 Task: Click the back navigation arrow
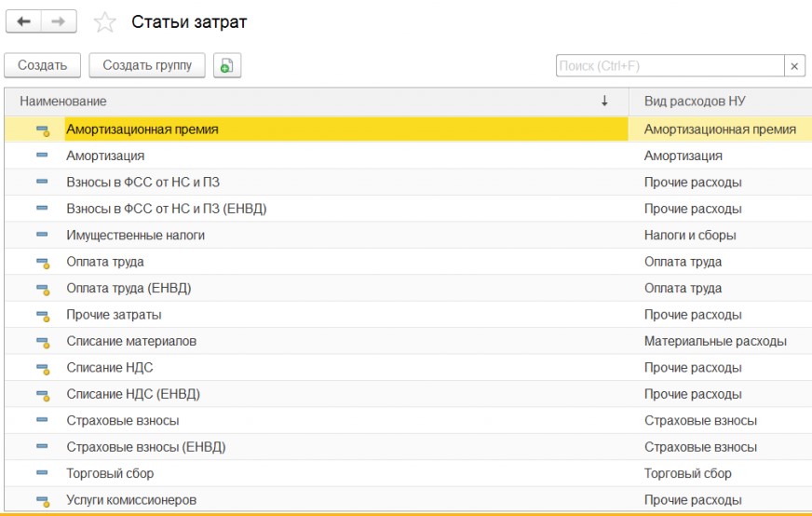click(25, 21)
